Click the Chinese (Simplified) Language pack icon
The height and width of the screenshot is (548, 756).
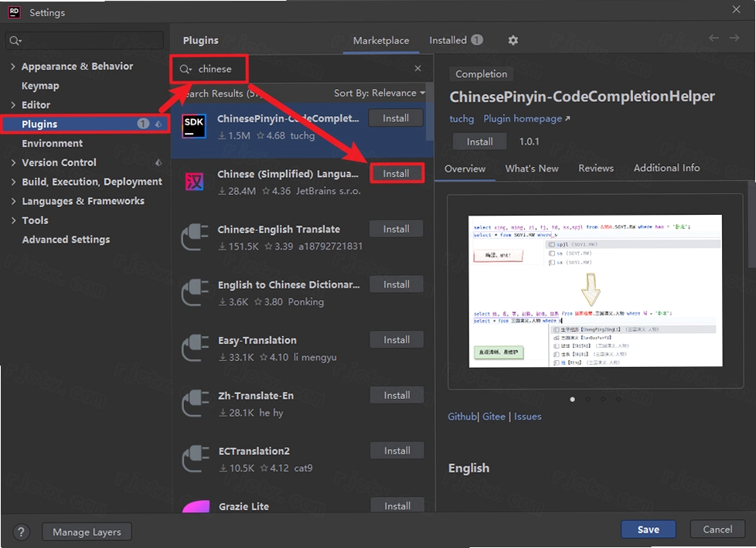[x=194, y=182]
